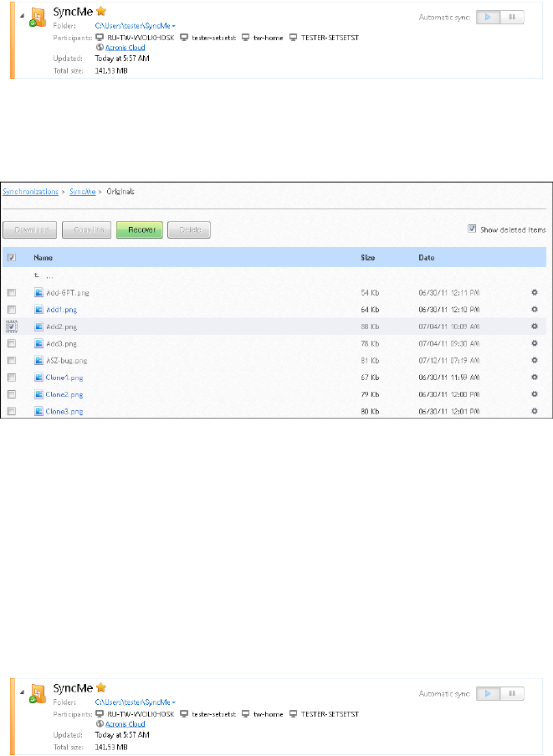Click the star in the lower SyncMe panel
The width and height of the screenshot is (553, 756).
[101, 687]
